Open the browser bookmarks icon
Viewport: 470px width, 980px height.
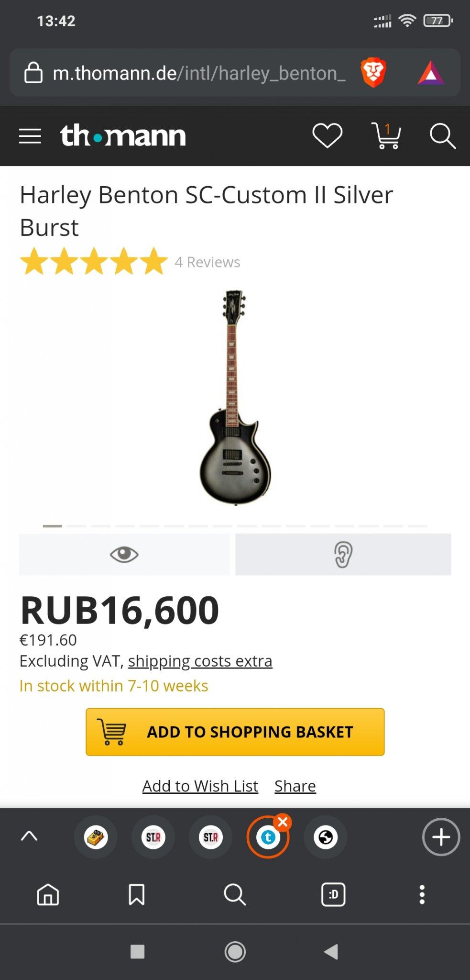[137, 894]
